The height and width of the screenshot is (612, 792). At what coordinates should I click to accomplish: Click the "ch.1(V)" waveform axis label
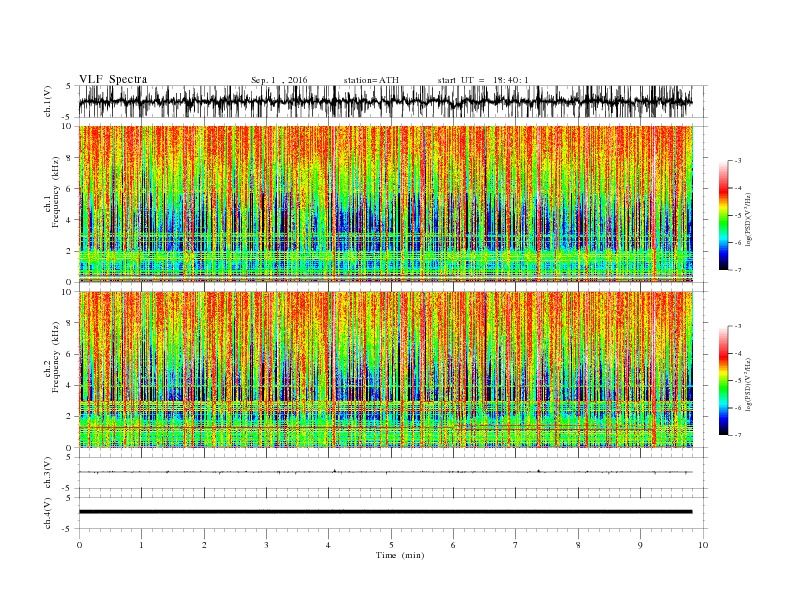point(48,101)
